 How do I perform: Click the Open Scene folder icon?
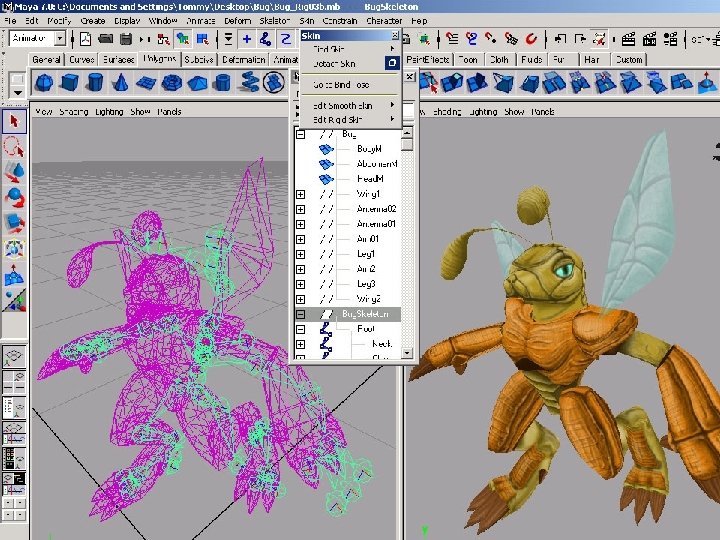pos(106,39)
